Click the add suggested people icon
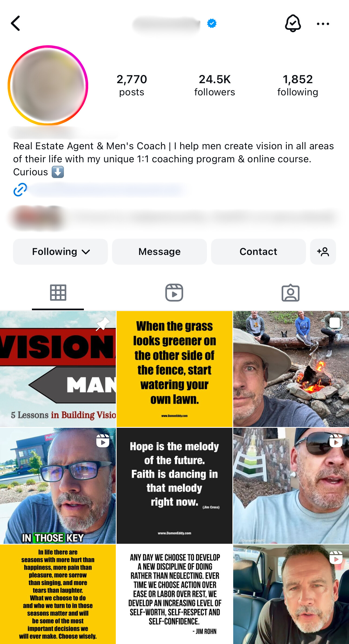349x644 pixels. (x=323, y=252)
